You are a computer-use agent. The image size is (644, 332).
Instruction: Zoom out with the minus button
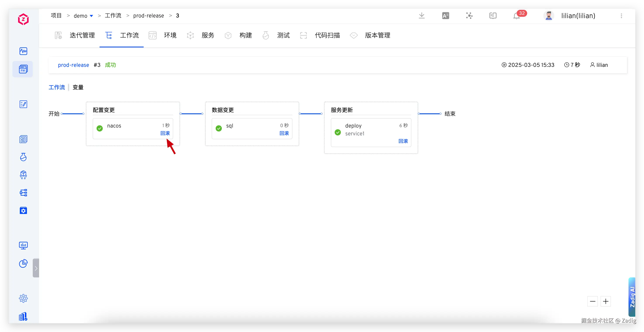592,301
